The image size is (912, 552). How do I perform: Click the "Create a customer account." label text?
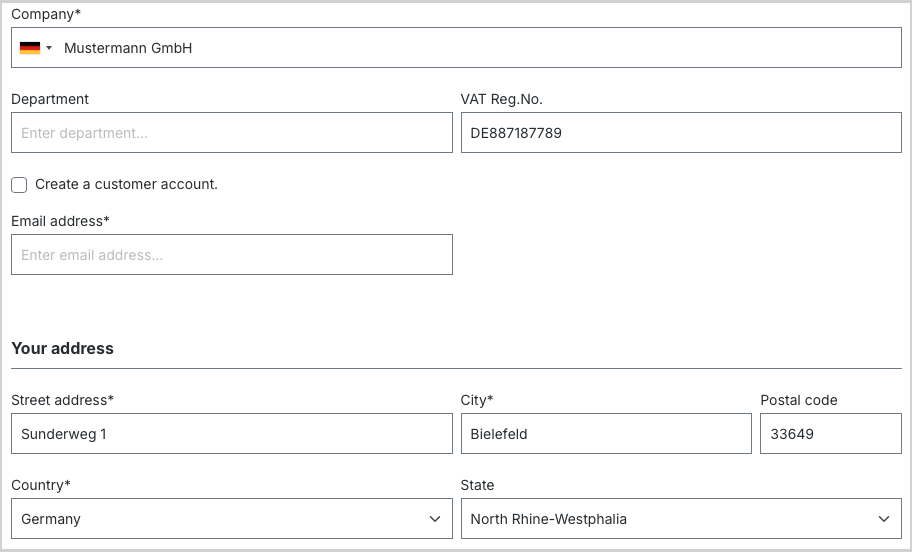126,184
